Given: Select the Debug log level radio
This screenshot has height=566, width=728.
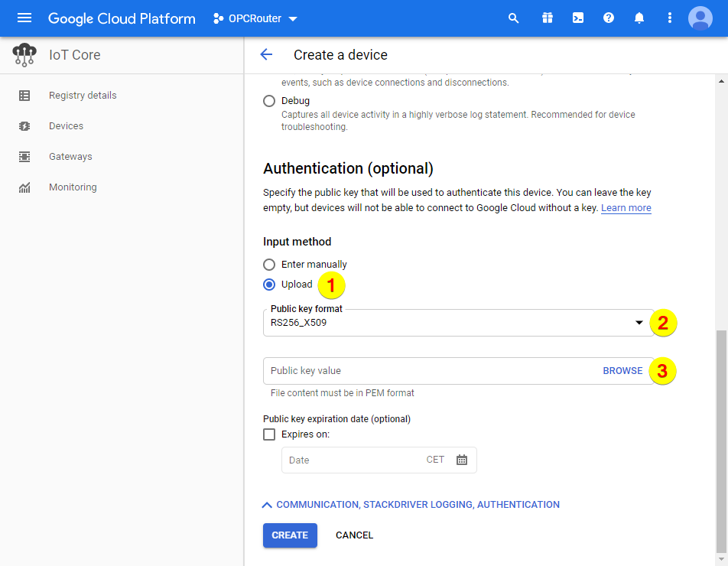Looking at the screenshot, I should 269,101.
